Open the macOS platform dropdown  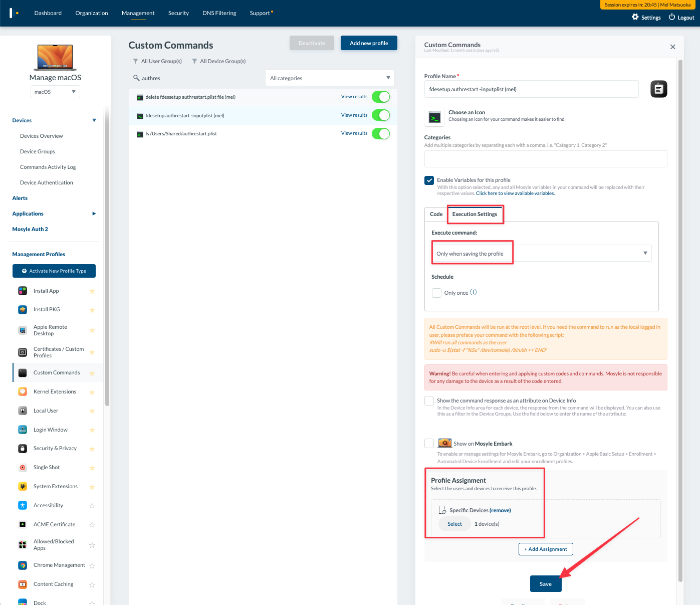[55, 92]
